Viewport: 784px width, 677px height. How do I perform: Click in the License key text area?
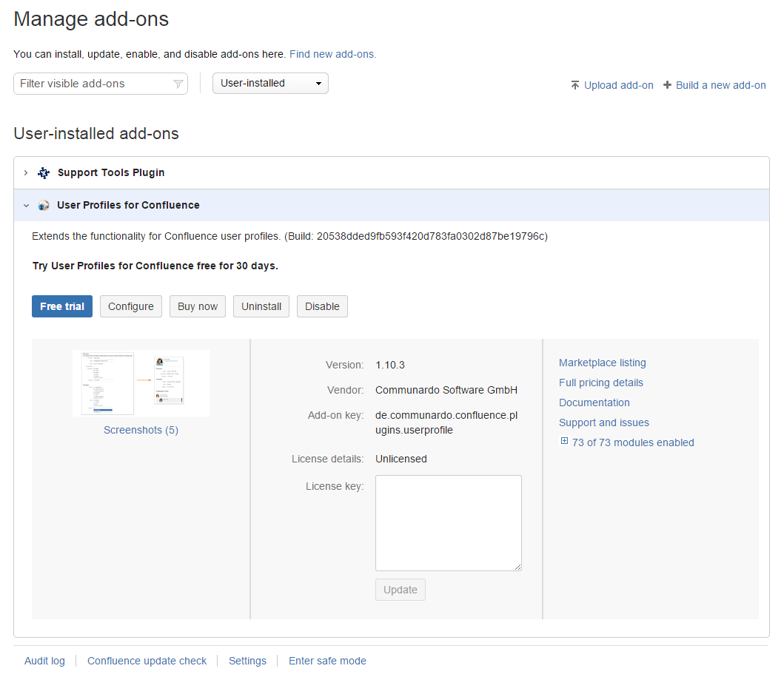tap(448, 522)
